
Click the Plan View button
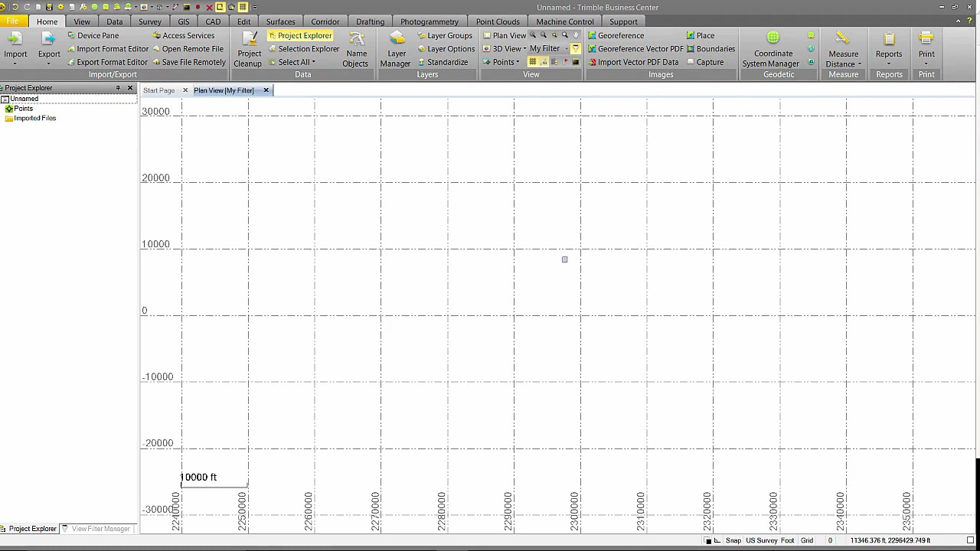[505, 36]
